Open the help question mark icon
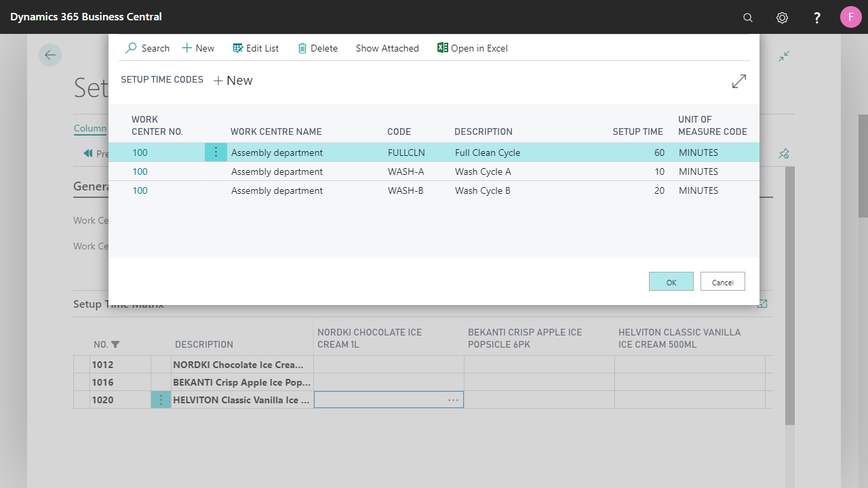The width and height of the screenshot is (868, 488). (x=817, y=18)
